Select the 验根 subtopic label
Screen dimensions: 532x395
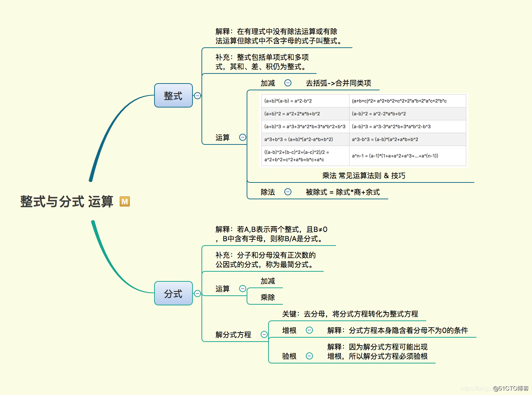click(x=289, y=356)
